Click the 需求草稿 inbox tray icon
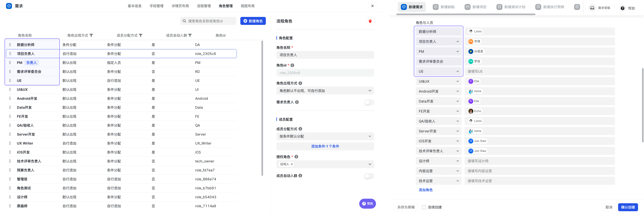This screenshot has height=215, width=644. pyautogui.click(x=592, y=8)
